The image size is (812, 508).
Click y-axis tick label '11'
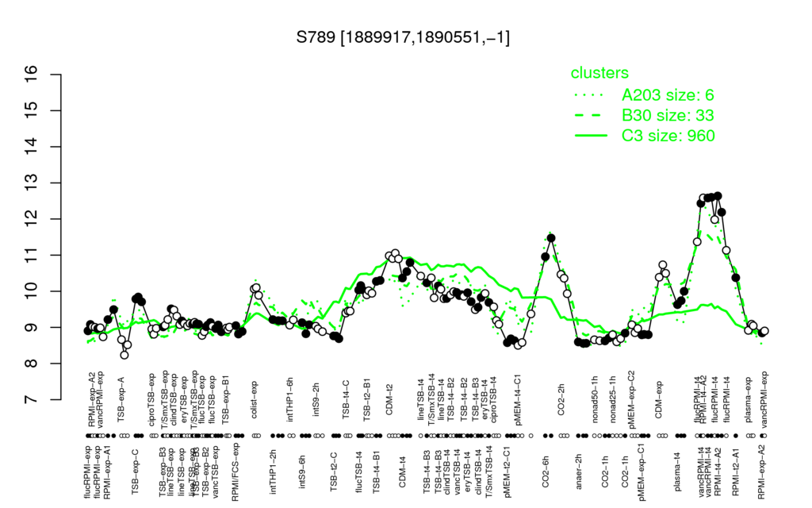[31, 255]
